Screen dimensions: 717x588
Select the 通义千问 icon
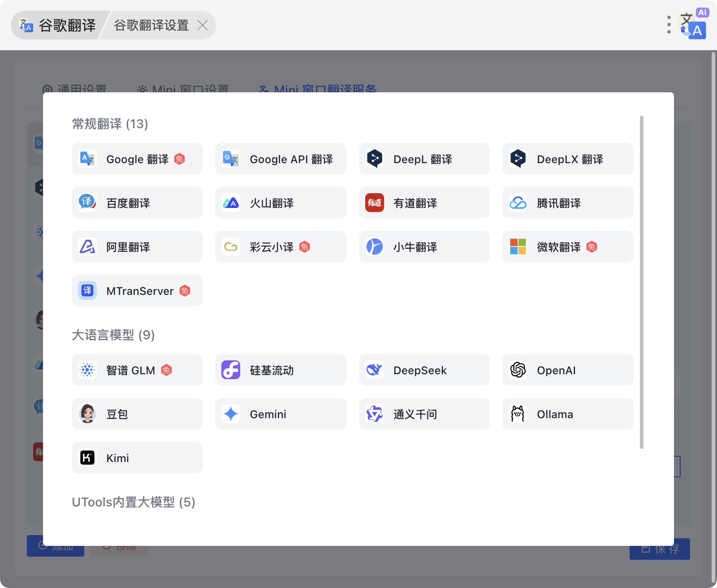point(375,414)
